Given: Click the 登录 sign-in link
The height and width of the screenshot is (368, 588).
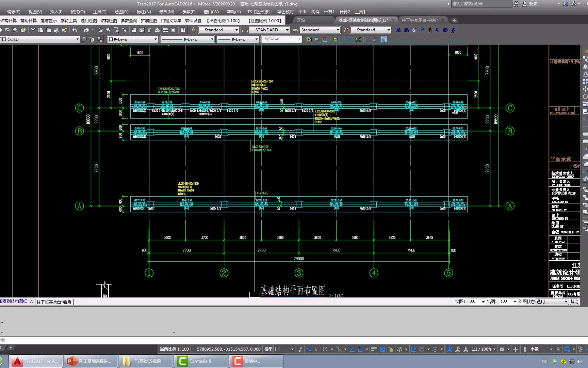Looking at the screenshot, I should pos(533,4).
